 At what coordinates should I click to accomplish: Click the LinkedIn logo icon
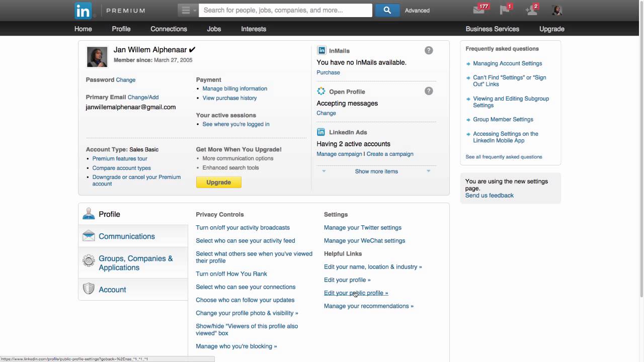tap(83, 10)
